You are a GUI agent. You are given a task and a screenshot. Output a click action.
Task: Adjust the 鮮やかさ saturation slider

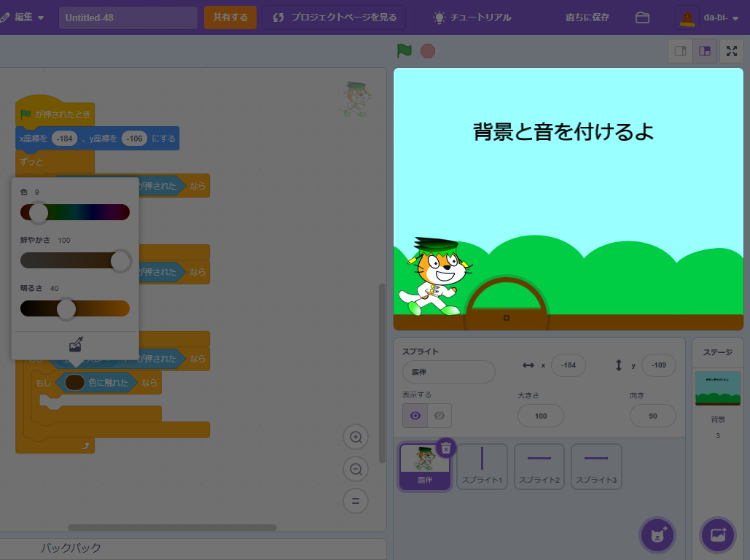tap(75, 260)
